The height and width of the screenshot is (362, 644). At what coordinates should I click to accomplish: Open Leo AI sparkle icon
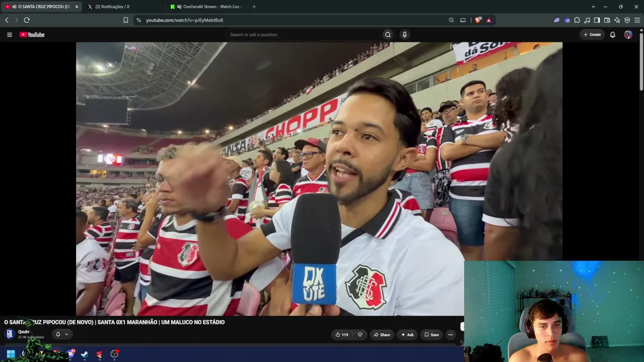click(x=617, y=20)
